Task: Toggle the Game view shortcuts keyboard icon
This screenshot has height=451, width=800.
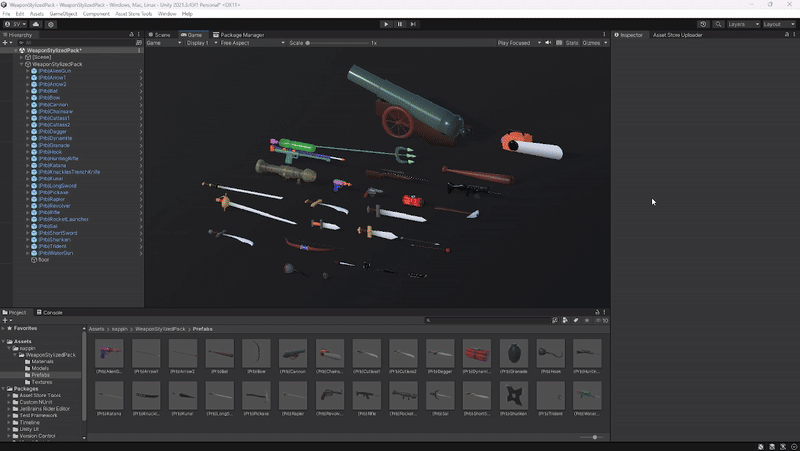Action: click(559, 43)
